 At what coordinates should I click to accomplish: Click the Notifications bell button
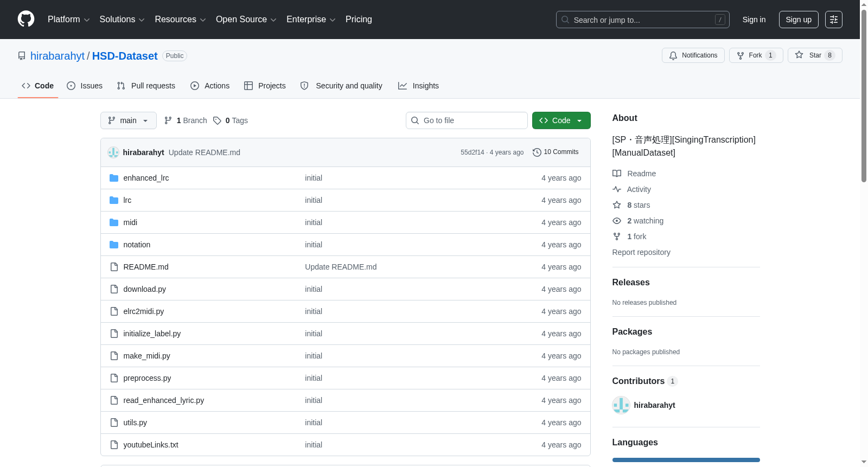point(693,55)
